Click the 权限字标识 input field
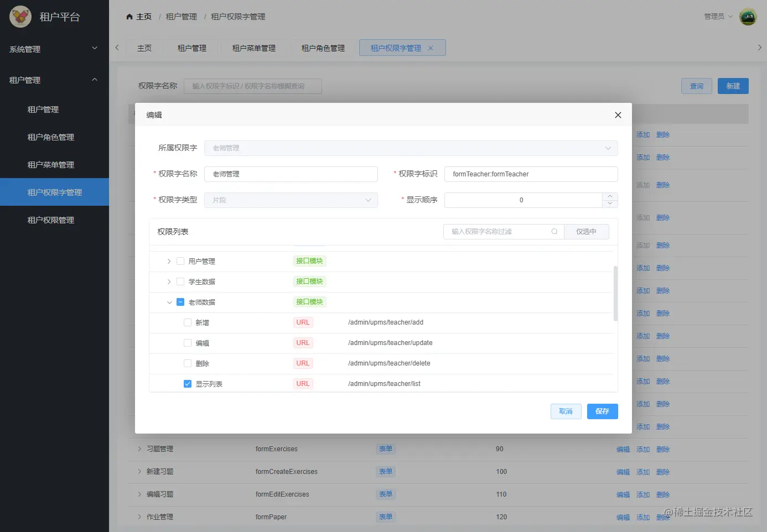Image resolution: width=767 pixels, height=532 pixels. pos(531,174)
